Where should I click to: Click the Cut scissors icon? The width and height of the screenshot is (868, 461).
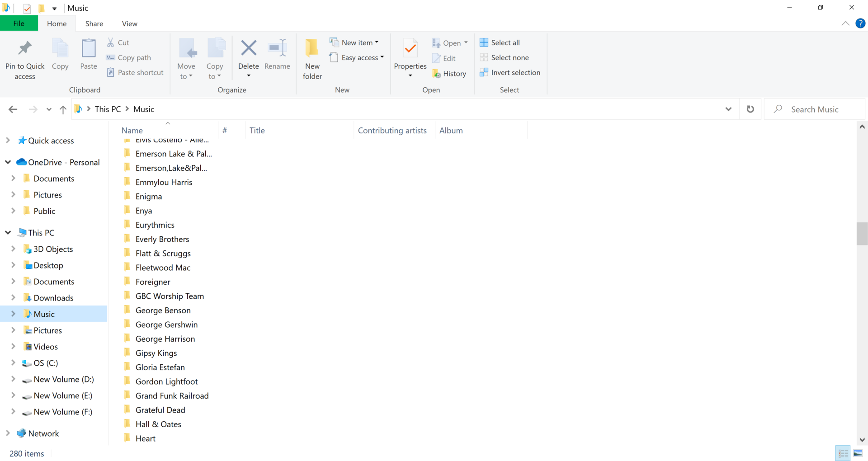[110, 42]
